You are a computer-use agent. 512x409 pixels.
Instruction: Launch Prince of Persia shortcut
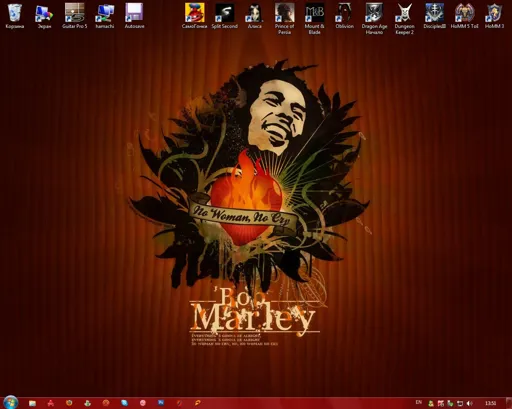[285, 19]
